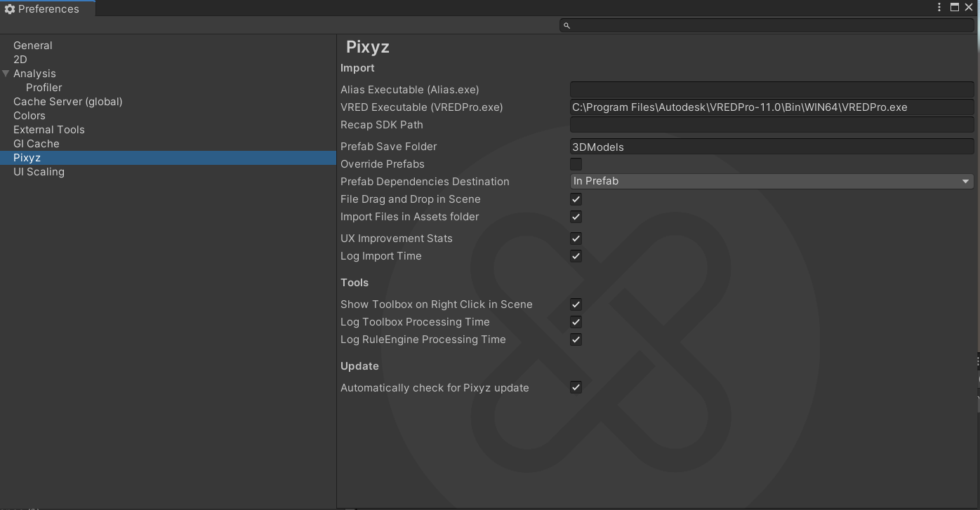Open General preferences
Screen dimensions: 980x510
coord(33,46)
